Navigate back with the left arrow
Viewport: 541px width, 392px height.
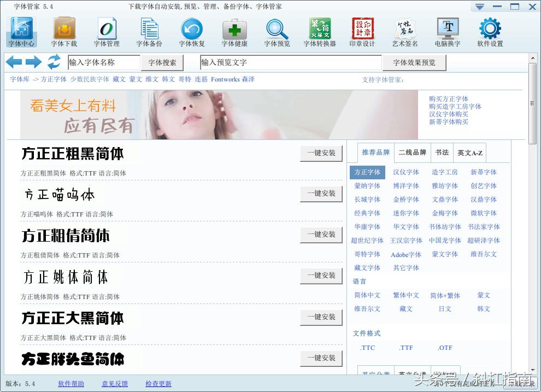(13, 62)
